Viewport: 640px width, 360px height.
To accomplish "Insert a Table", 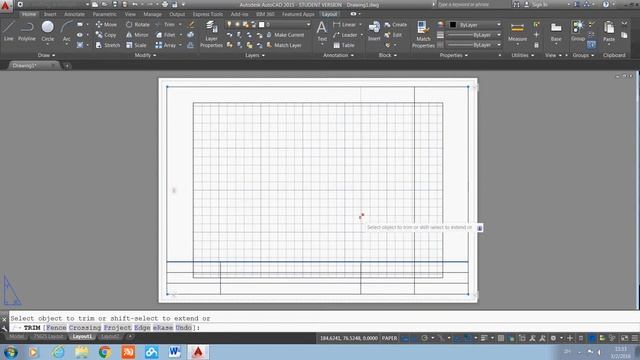I will (x=344, y=45).
